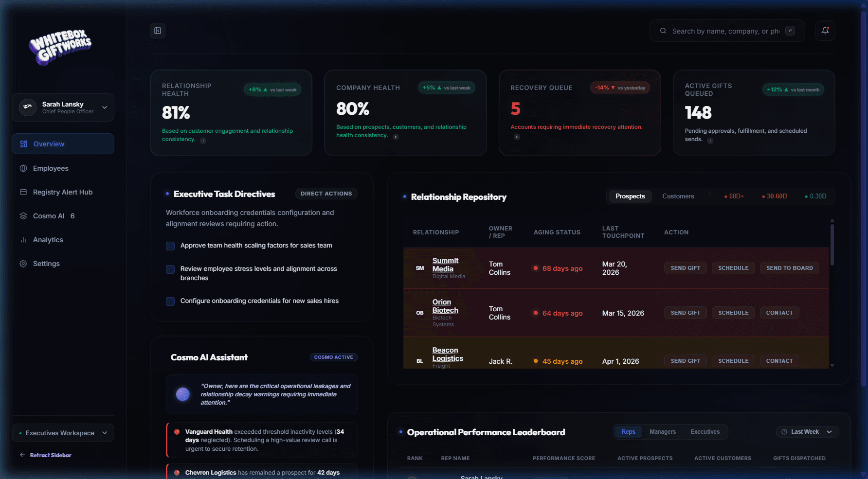Click scroll-down arrow in Relationship Repository
This screenshot has height=479, width=868.
point(832,366)
